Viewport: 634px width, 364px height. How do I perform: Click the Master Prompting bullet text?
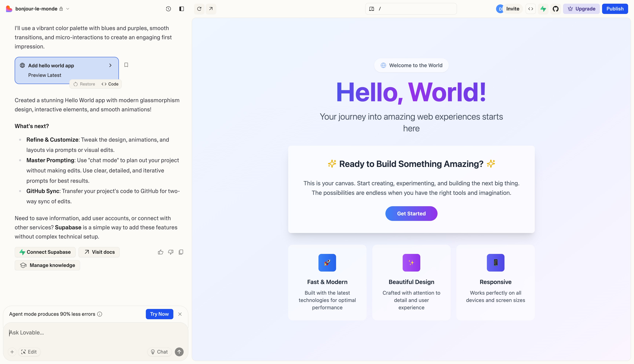[x=103, y=170]
